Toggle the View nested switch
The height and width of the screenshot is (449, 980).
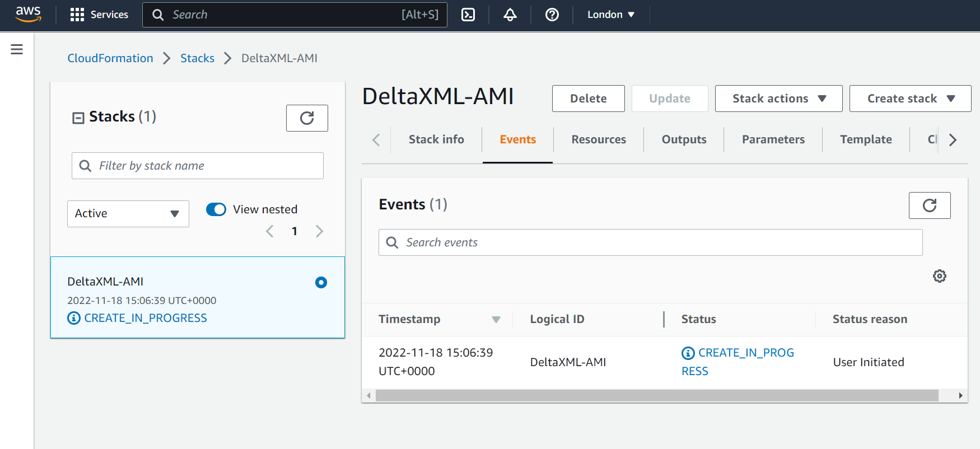tap(216, 209)
